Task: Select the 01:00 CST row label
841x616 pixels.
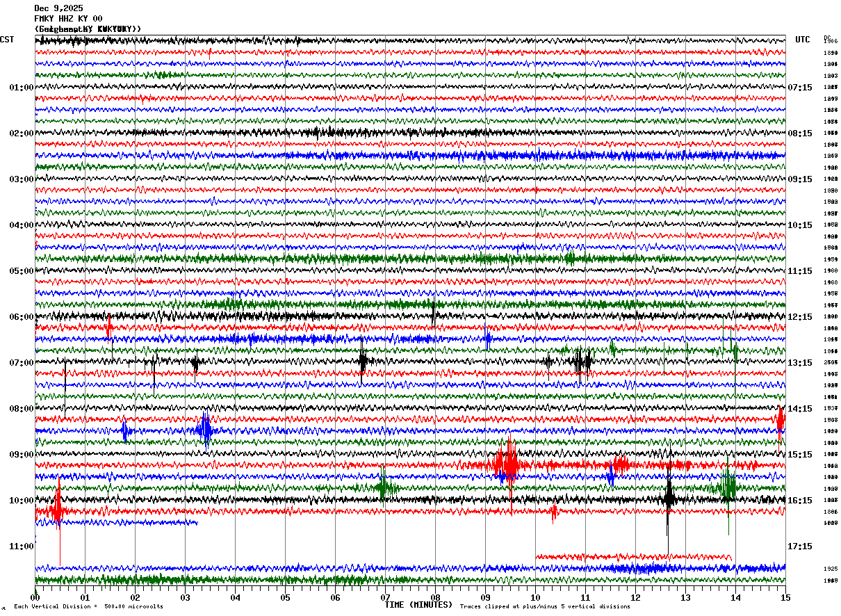Action: (22, 88)
